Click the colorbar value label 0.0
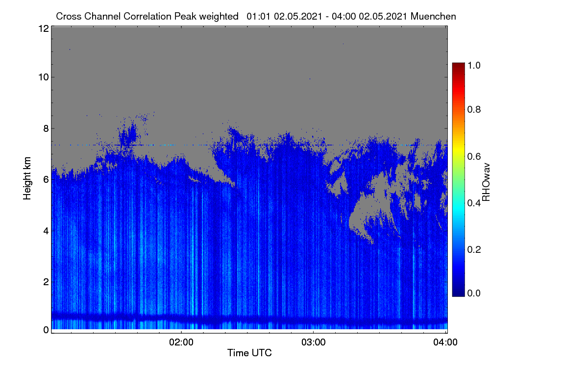 pyautogui.click(x=474, y=293)
